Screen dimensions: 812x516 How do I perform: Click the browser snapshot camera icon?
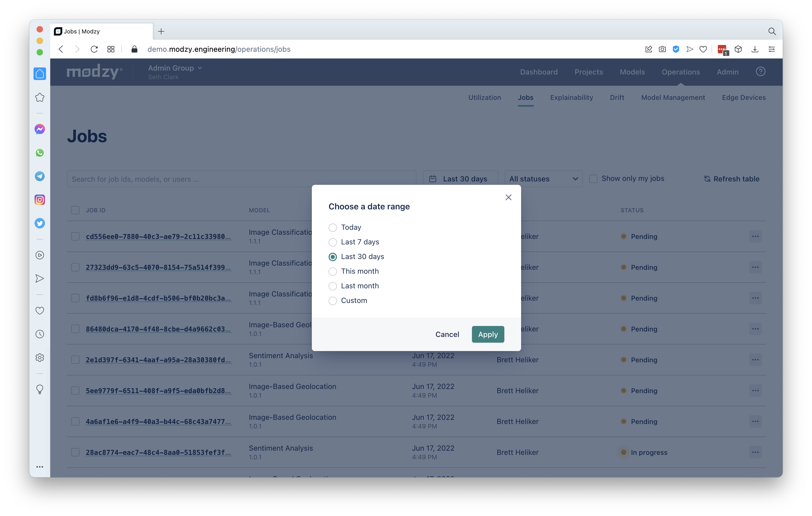[662, 49]
